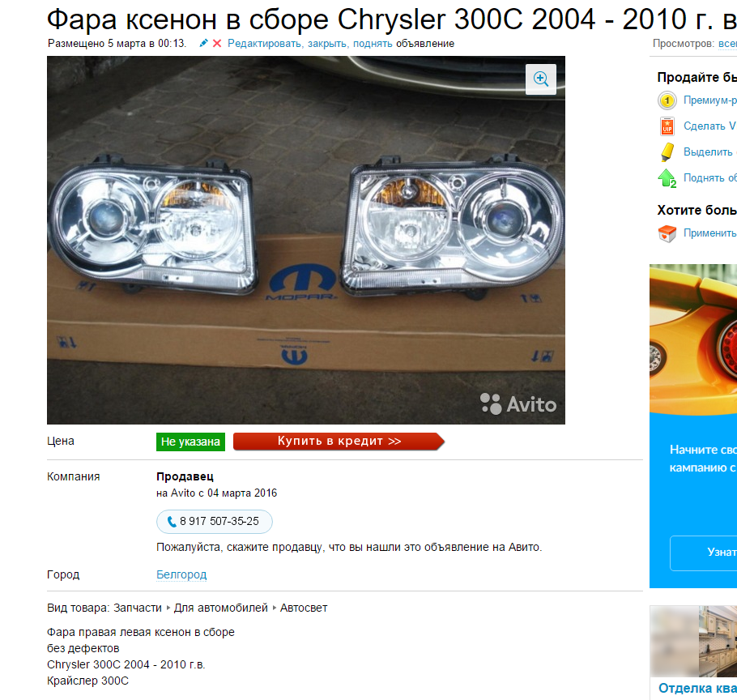Click the Не указана price label
Screen dimensions: 737x700
point(190,442)
